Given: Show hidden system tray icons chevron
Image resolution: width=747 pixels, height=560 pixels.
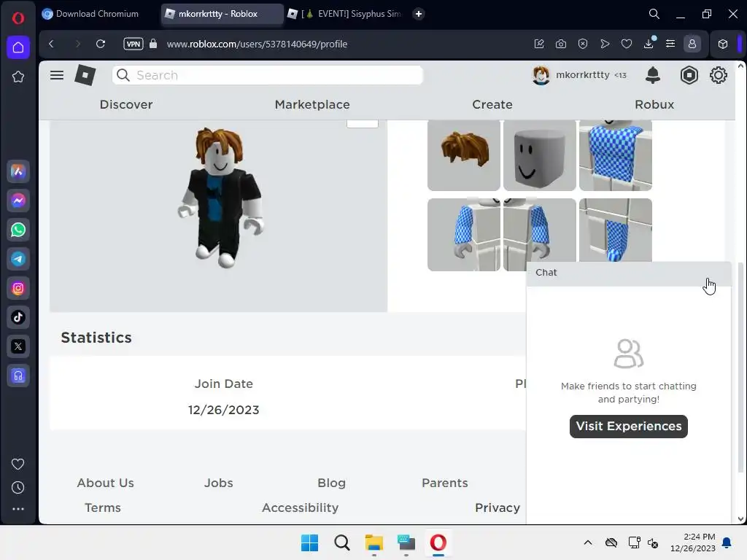Looking at the screenshot, I should click(x=588, y=542).
